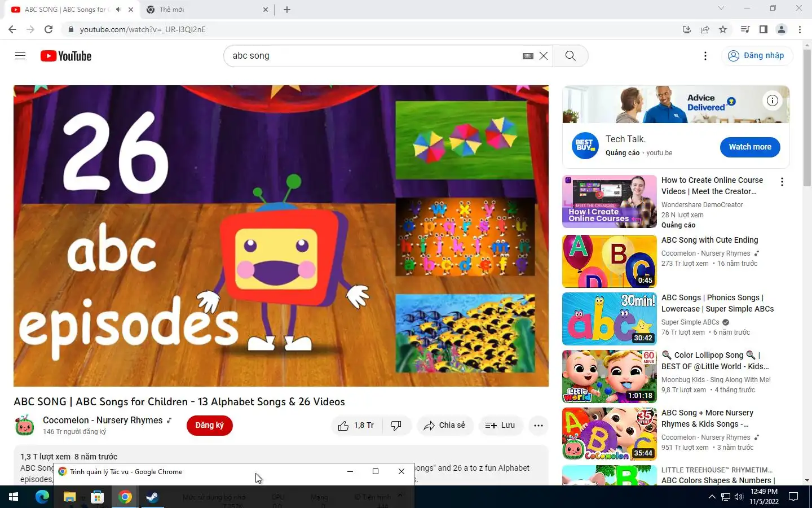Open the tab search chevron dropdown
812x508 pixels.
(721, 8)
